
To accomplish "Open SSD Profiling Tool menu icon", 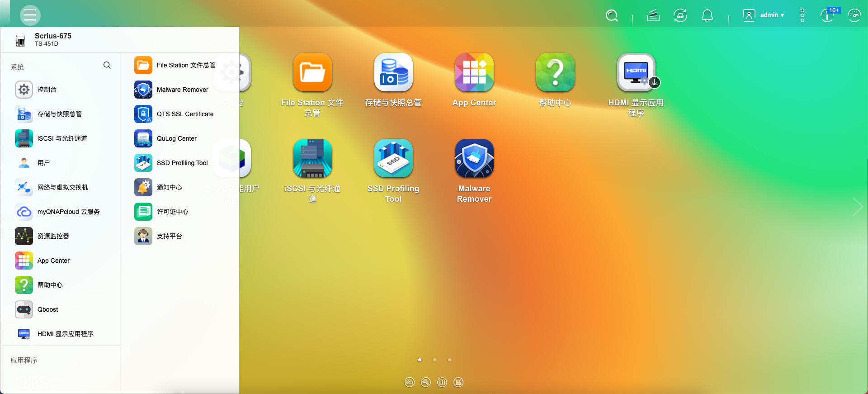I will point(143,163).
